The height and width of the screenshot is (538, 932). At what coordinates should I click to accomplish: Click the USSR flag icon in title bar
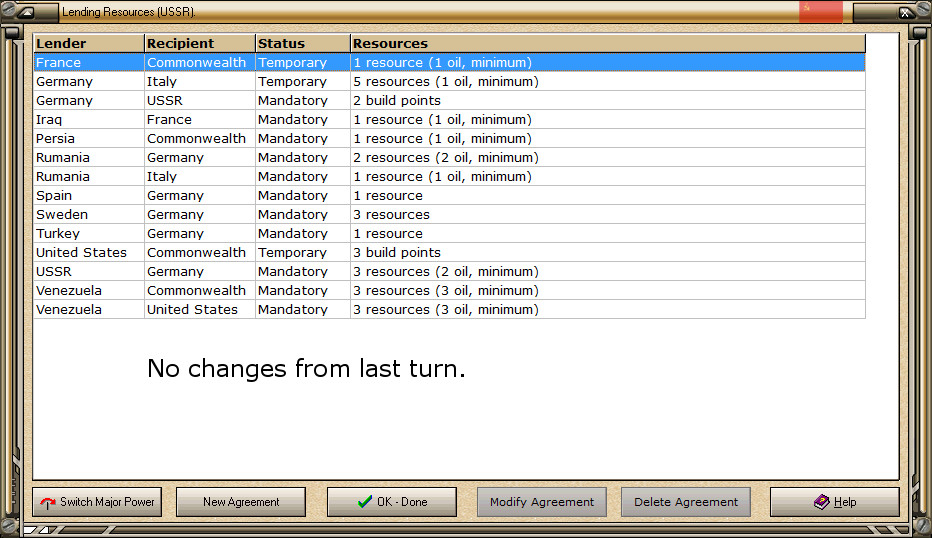coord(821,11)
